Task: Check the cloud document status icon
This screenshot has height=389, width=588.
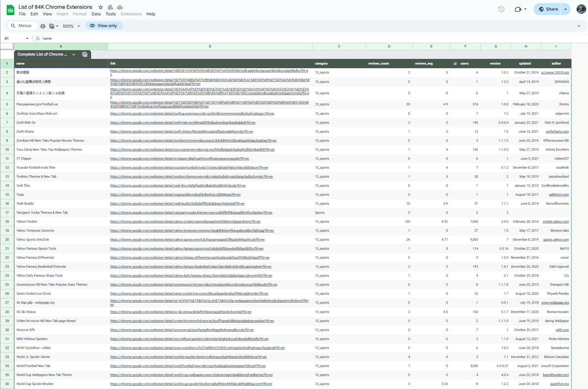Action: (120, 7)
